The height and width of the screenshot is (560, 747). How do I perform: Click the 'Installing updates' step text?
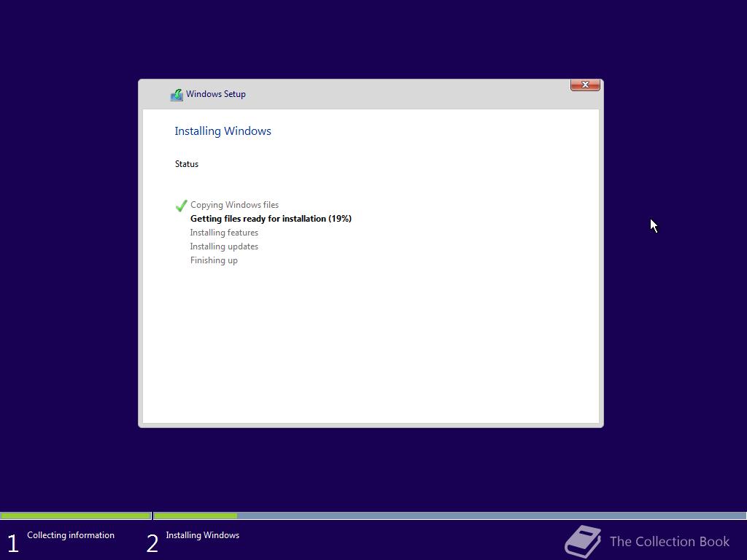point(224,246)
